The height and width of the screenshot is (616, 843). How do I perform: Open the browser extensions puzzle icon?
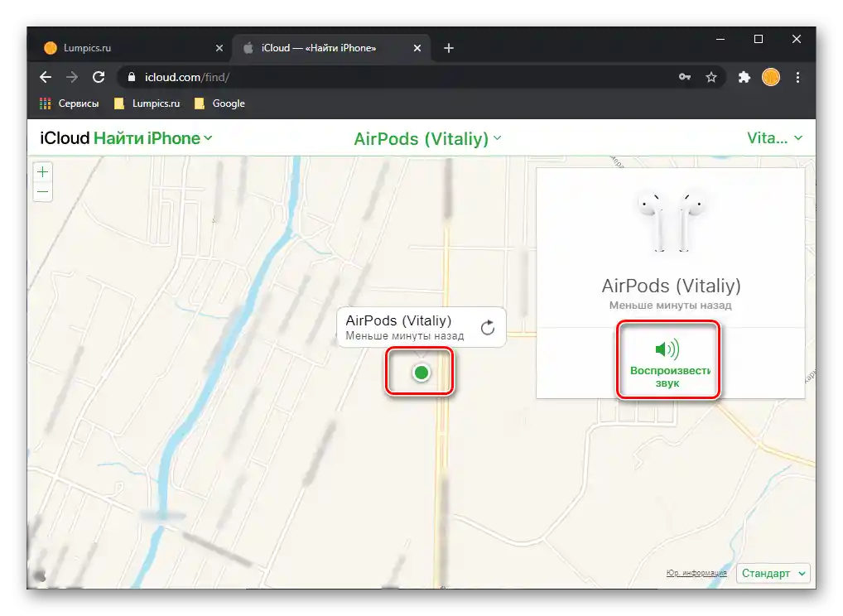[744, 77]
